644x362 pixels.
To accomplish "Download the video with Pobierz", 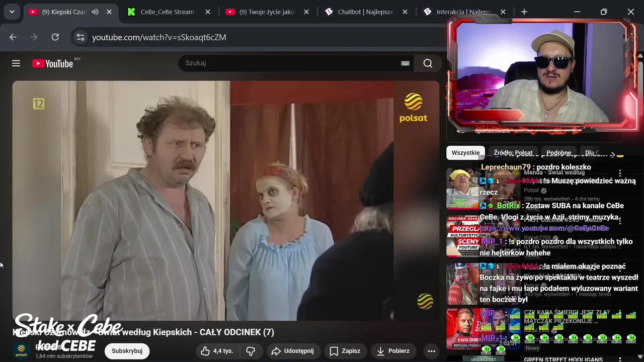I will click(x=393, y=351).
